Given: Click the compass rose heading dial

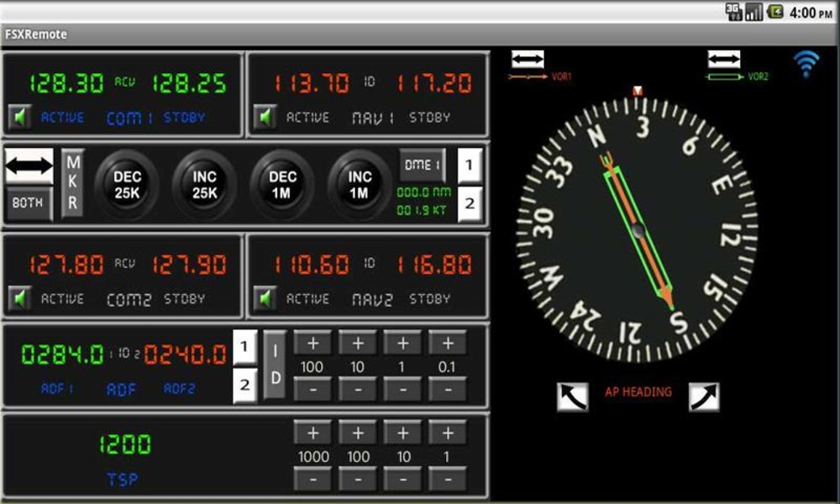Looking at the screenshot, I should pyautogui.click(x=637, y=230).
